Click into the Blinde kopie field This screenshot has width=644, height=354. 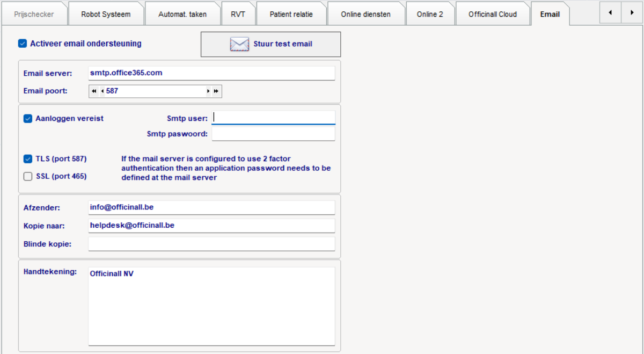pyautogui.click(x=211, y=244)
